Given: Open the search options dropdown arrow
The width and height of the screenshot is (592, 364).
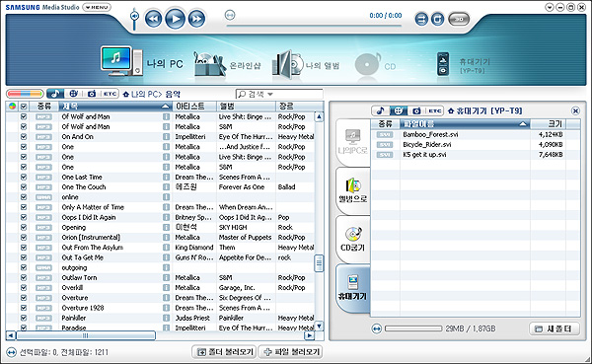Looking at the screenshot, I should pos(270,94).
